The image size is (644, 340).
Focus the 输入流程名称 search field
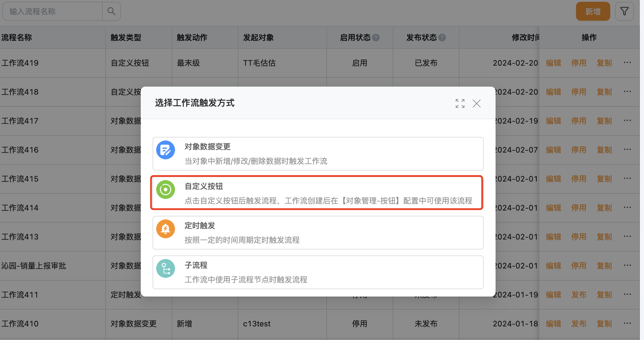[x=53, y=11]
